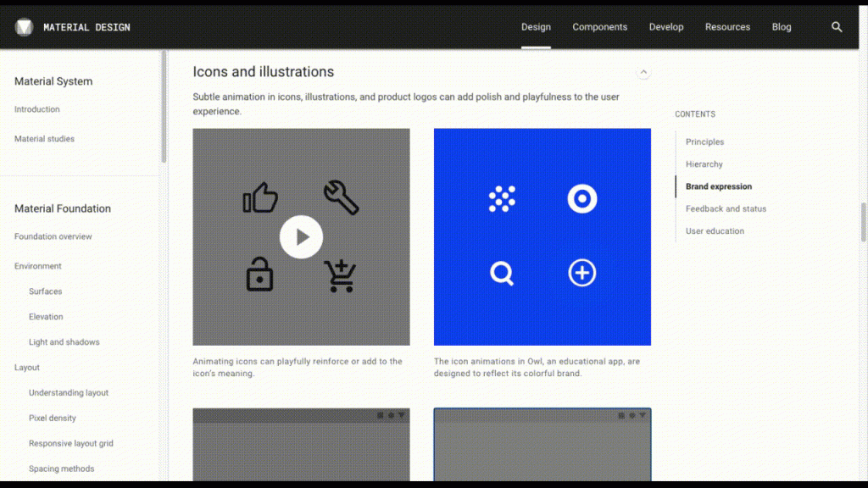Select the wrench icon in the video preview
The image size is (868, 488).
tap(342, 195)
